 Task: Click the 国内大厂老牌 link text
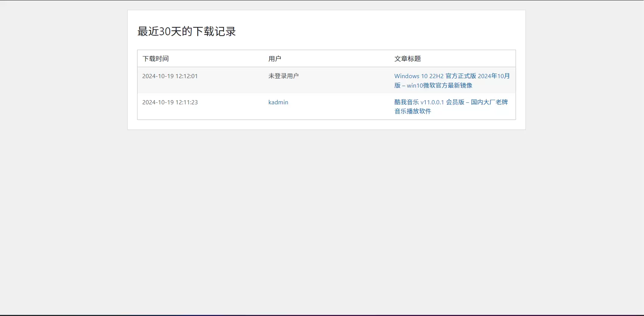tap(489, 102)
